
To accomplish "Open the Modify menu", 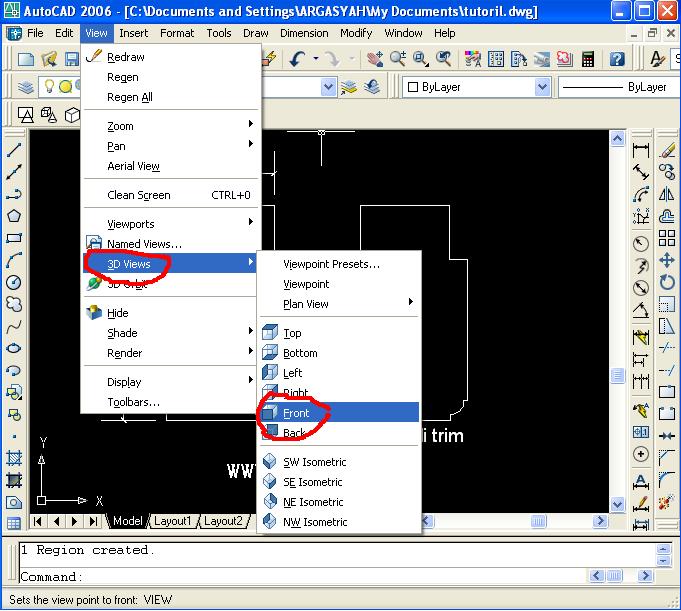I will (356, 33).
